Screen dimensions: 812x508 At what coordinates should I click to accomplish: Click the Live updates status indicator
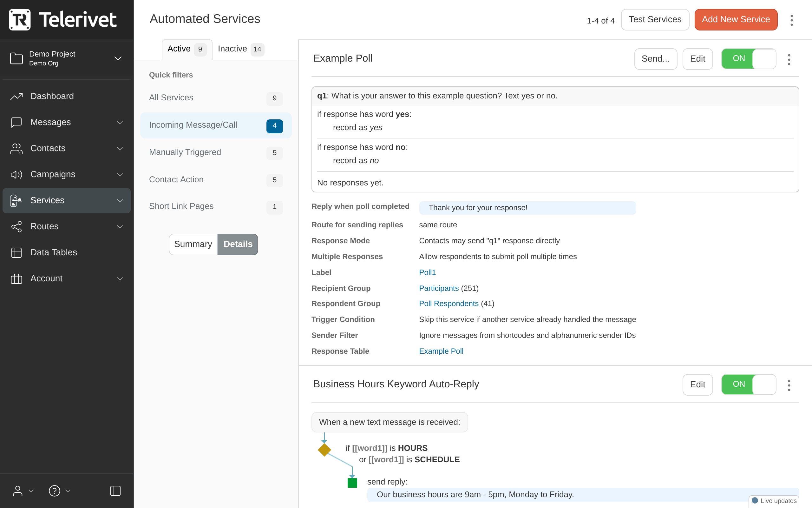pos(774,501)
